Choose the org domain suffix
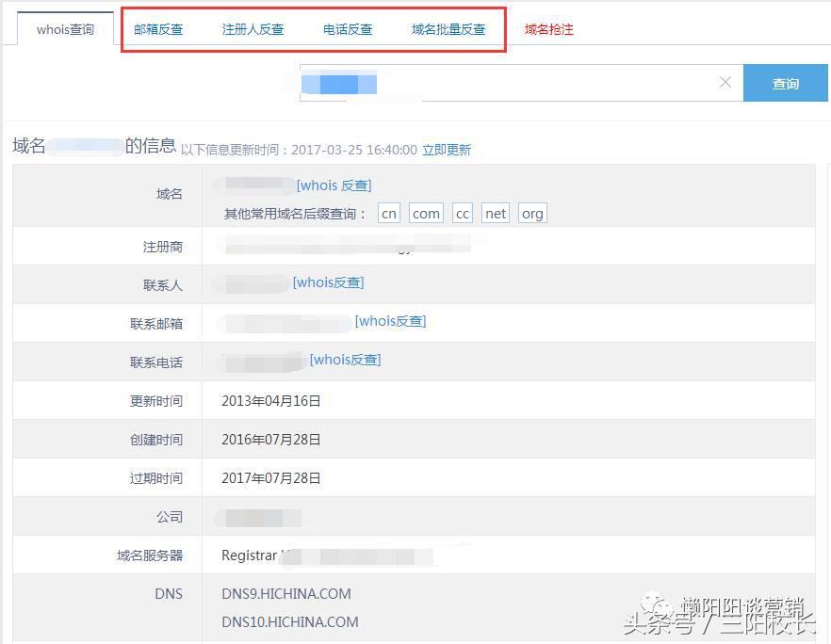Viewport: 831px width, 644px height. pyautogui.click(x=532, y=214)
